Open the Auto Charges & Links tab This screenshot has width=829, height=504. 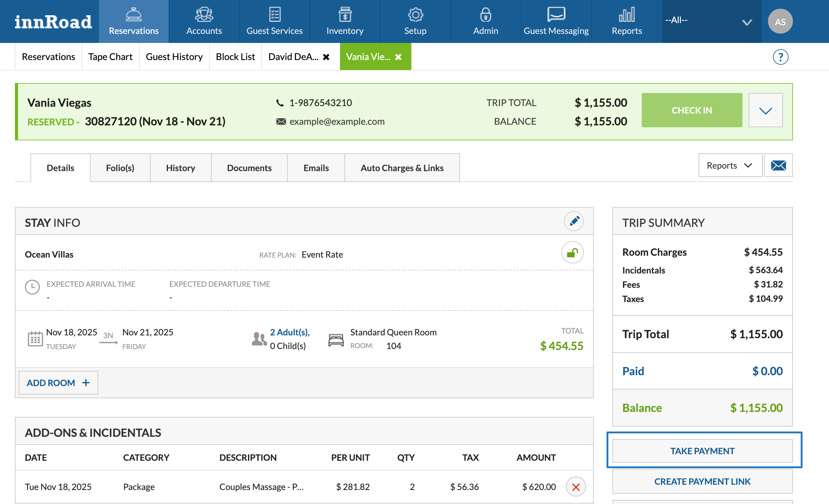coord(402,168)
